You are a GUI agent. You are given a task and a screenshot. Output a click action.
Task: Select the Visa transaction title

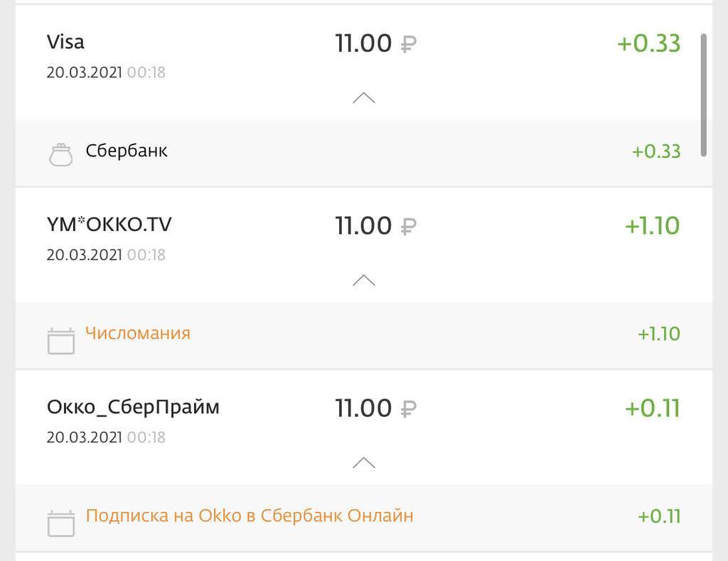65,42
